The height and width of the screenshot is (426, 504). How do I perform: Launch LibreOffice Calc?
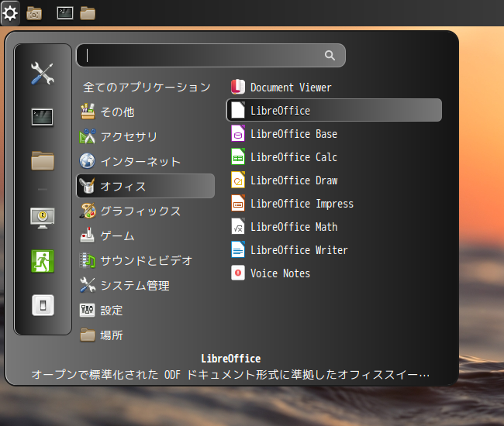334,156
